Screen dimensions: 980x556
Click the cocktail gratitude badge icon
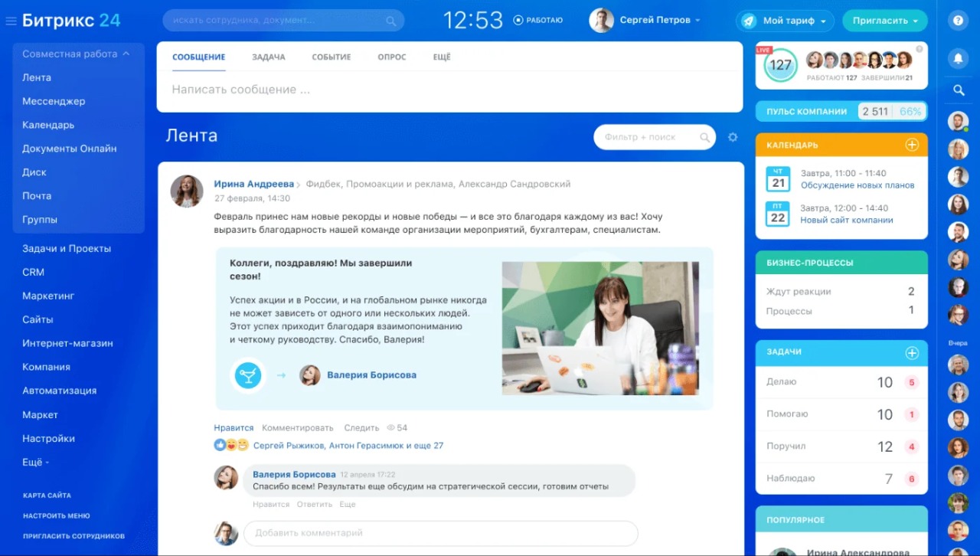(x=248, y=375)
